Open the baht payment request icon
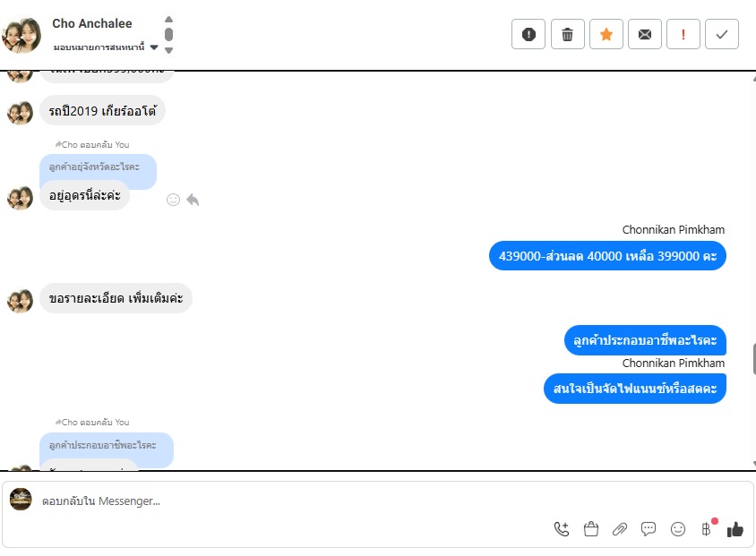756x556 pixels. [x=707, y=529]
